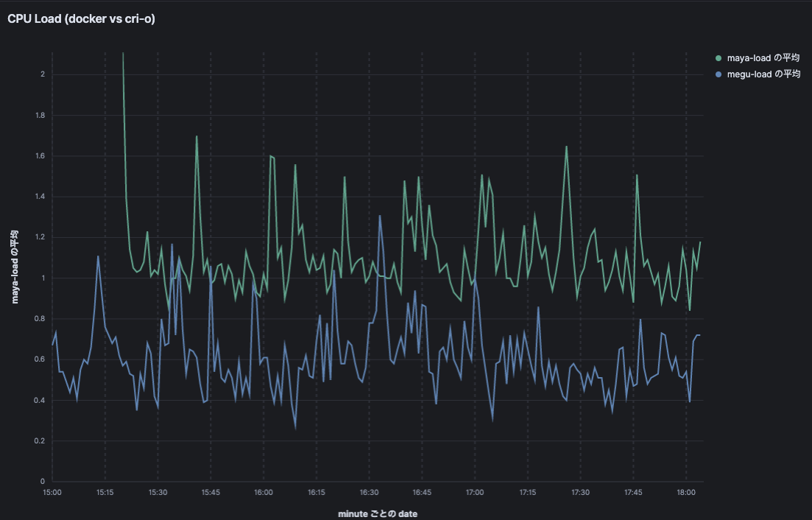Click the y-axis value 1.8

tap(40, 115)
